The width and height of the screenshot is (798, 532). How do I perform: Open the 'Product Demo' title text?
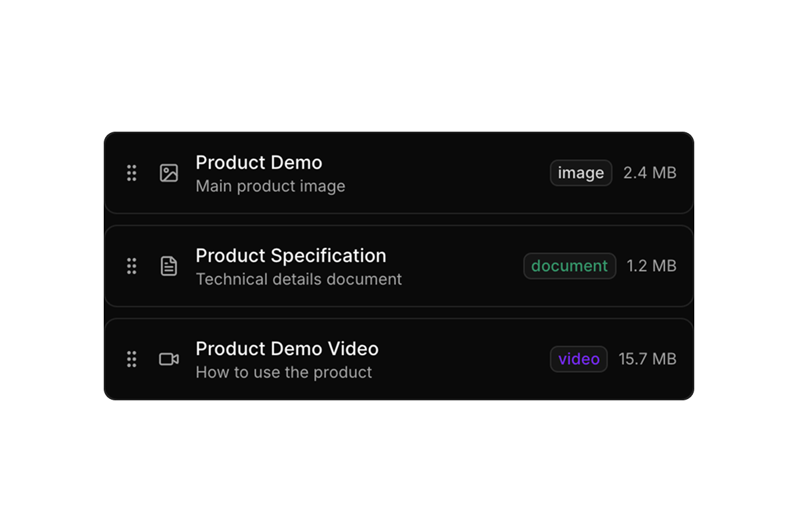coord(259,163)
